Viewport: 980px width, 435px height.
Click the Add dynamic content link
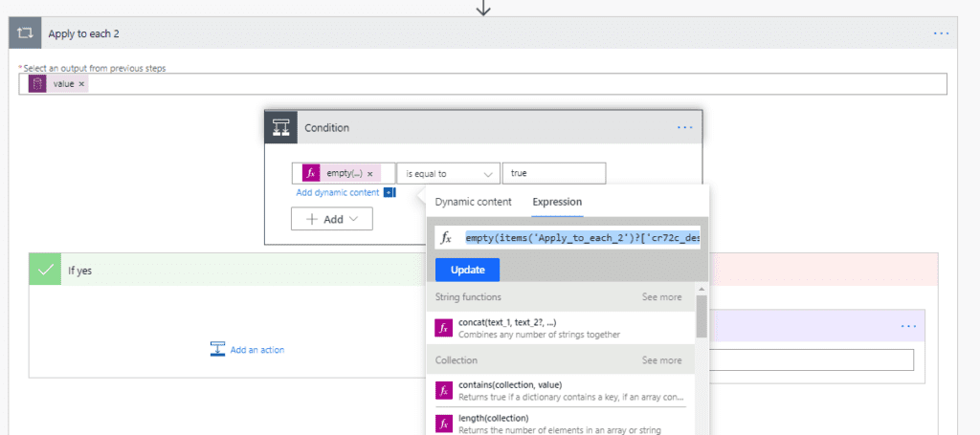pos(338,193)
